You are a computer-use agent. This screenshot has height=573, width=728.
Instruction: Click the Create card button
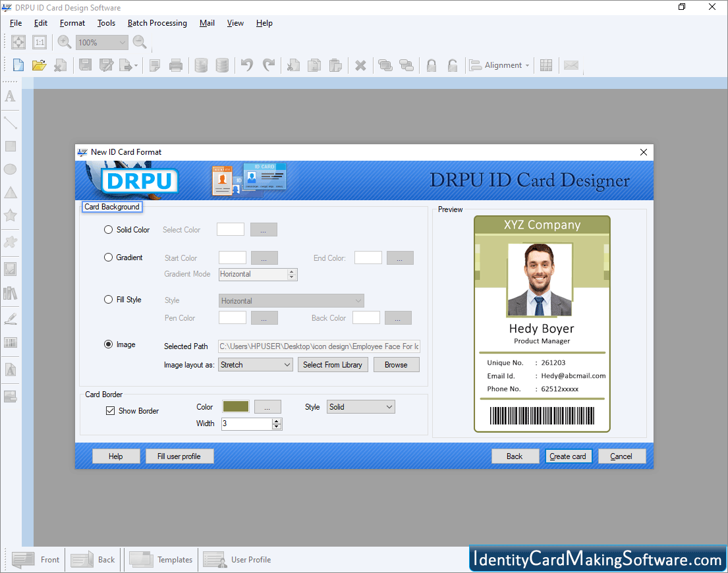(568, 456)
